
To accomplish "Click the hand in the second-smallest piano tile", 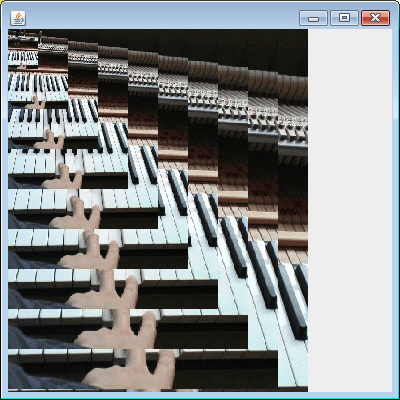I will 36,103.
